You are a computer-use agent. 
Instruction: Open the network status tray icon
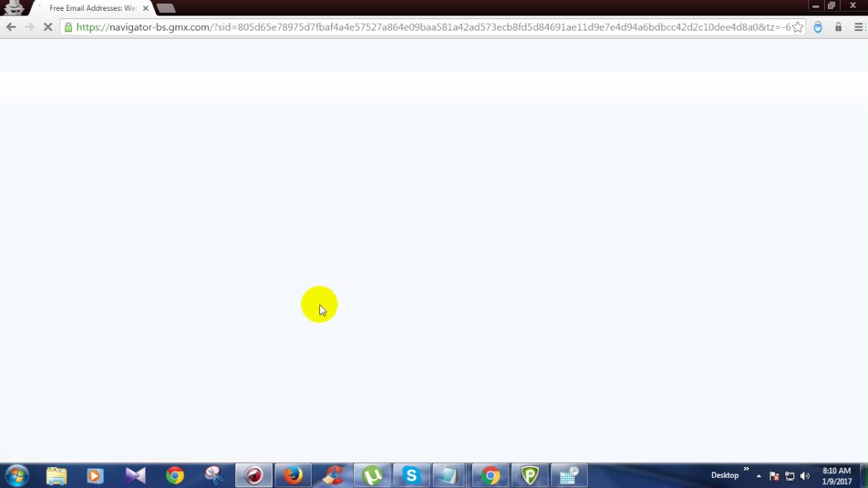click(790, 476)
